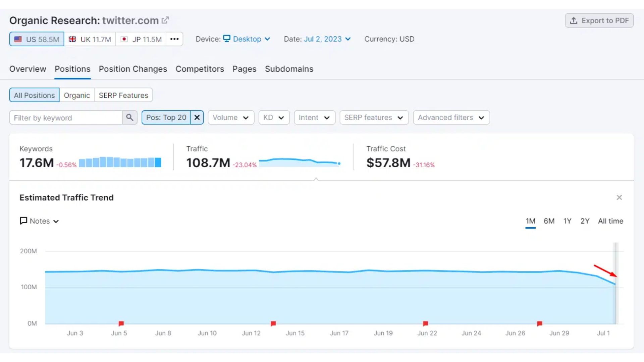
Task: Click the keyword search magnifier icon
Action: (x=129, y=118)
